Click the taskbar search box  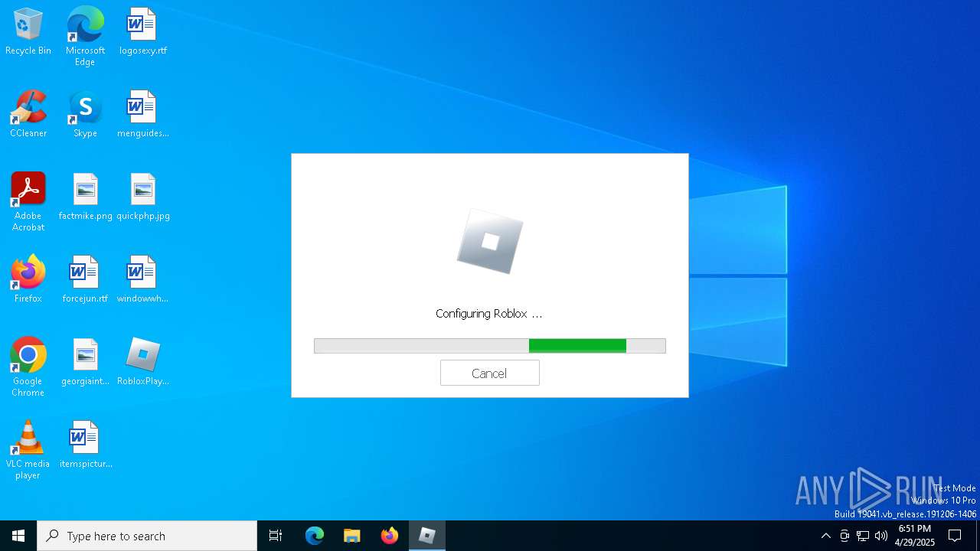click(147, 536)
